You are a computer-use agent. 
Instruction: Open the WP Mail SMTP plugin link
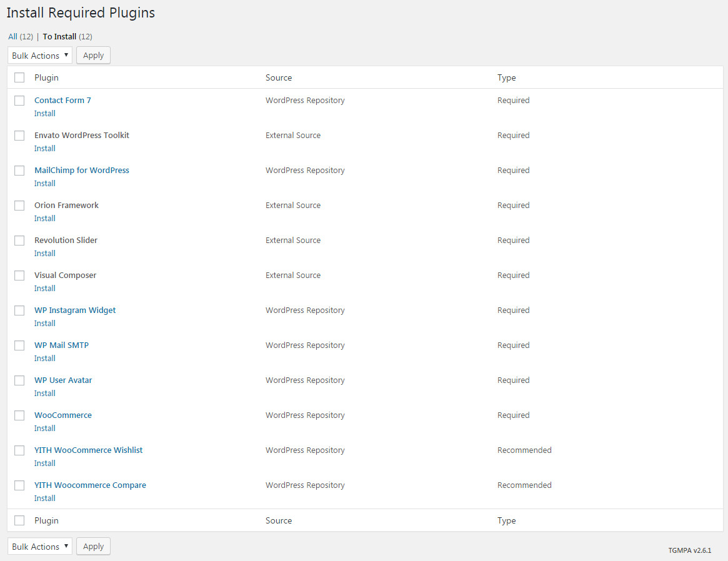pyautogui.click(x=61, y=345)
